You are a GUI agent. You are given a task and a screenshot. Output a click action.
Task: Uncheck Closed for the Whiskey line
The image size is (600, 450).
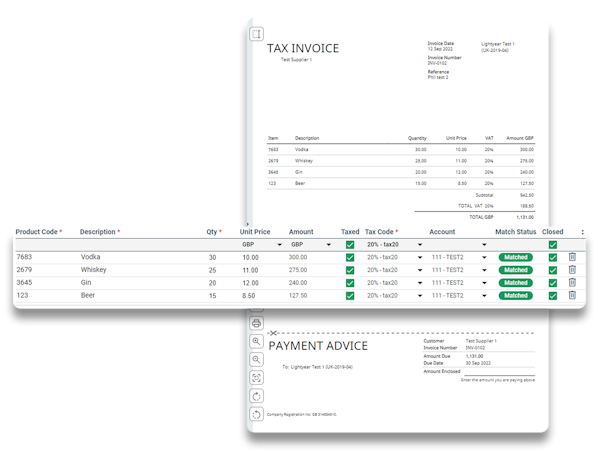point(553,270)
